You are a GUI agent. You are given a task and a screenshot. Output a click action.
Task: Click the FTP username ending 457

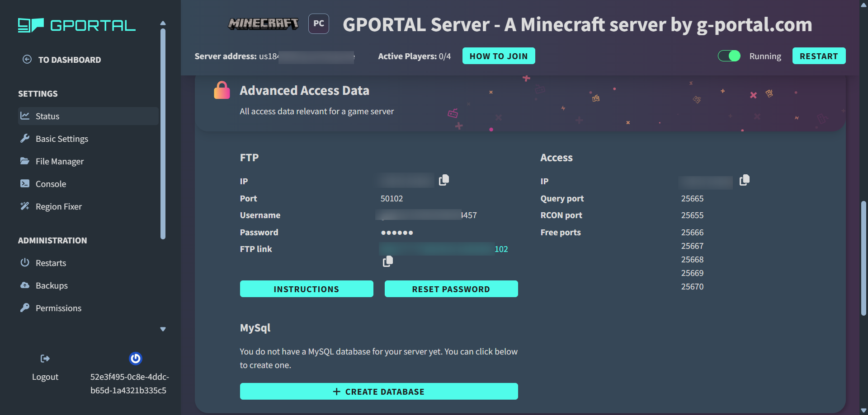click(426, 215)
